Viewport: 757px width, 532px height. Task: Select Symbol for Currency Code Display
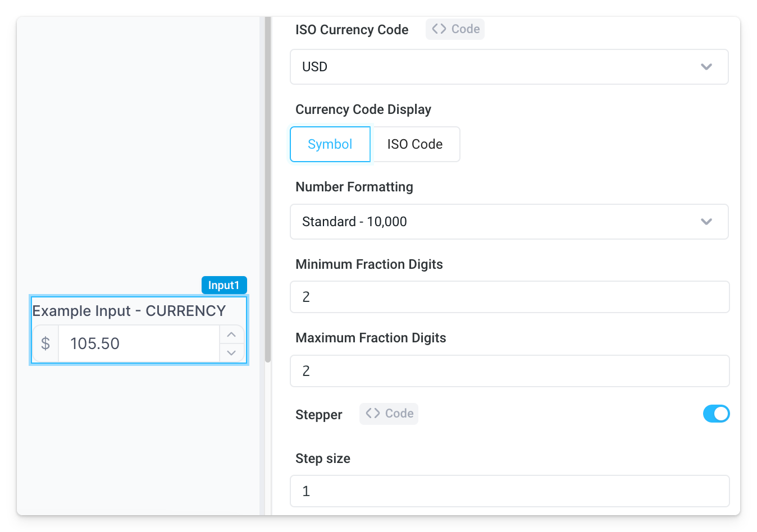pyautogui.click(x=330, y=144)
